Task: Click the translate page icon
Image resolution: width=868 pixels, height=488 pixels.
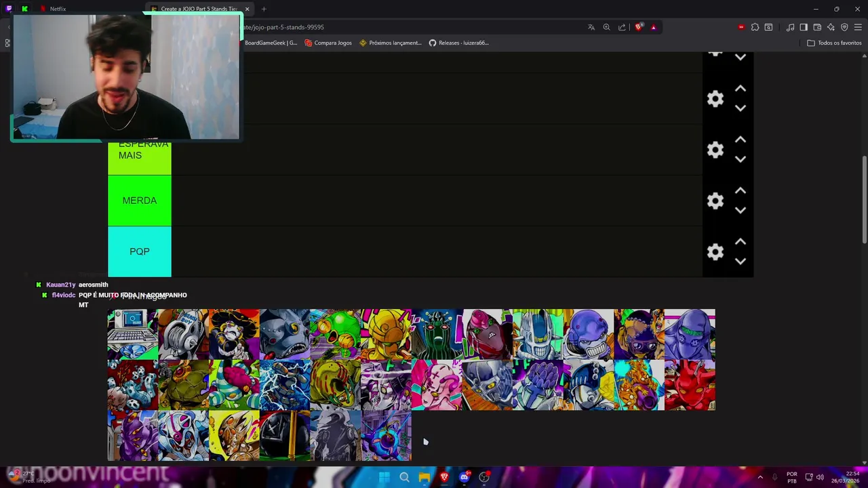Action: pyautogui.click(x=591, y=27)
